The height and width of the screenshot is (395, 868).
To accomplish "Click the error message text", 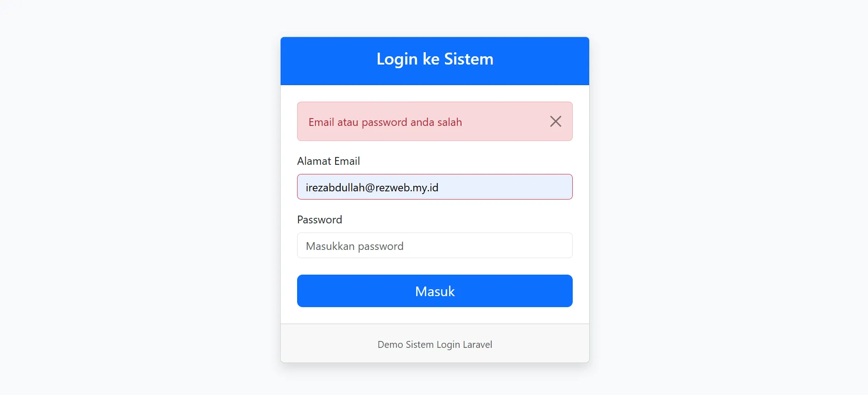I will click(385, 122).
